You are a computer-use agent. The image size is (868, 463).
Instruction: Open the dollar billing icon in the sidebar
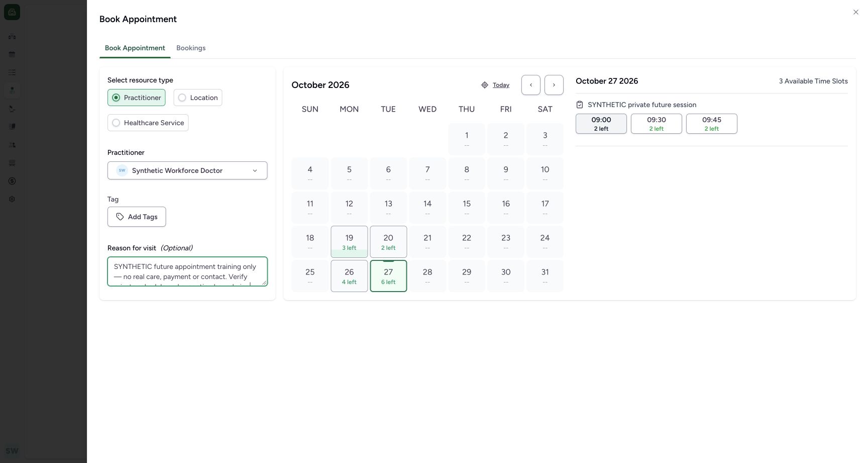(12, 181)
